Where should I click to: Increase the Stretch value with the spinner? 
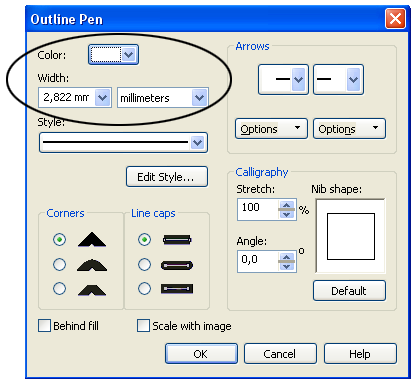(287, 205)
